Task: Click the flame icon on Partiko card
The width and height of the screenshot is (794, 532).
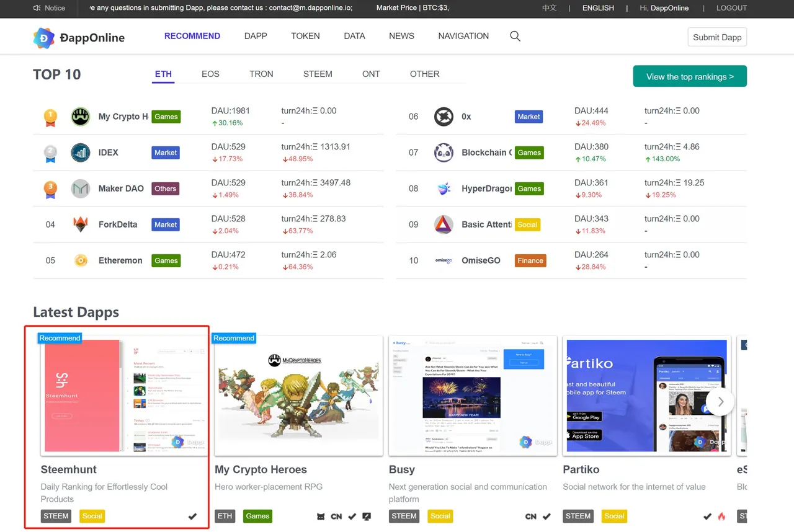Action: click(721, 516)
